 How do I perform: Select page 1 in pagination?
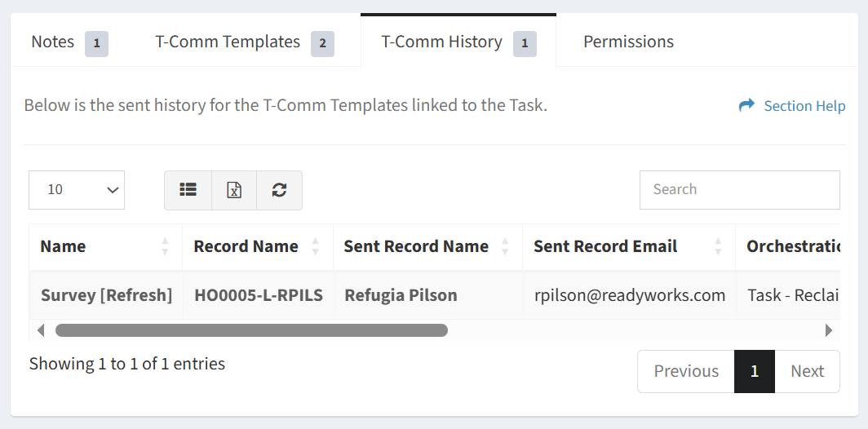pos(755,371)
